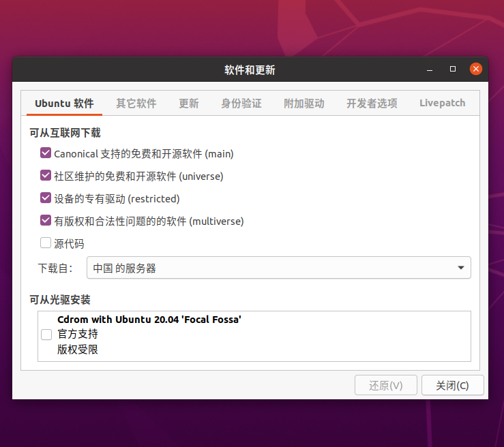Maximize the 软件和更新 window
This screenshot has width=504, height=447.
453,69
